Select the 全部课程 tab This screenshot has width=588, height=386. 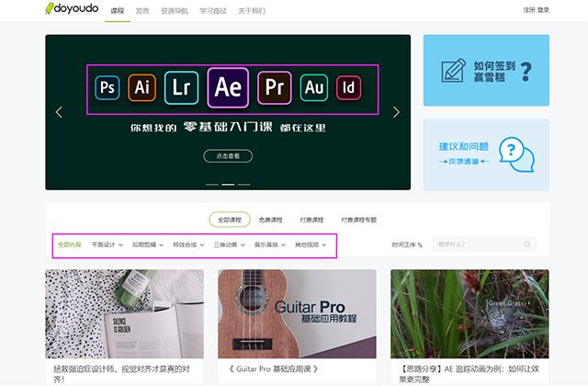tap(230, 220)
